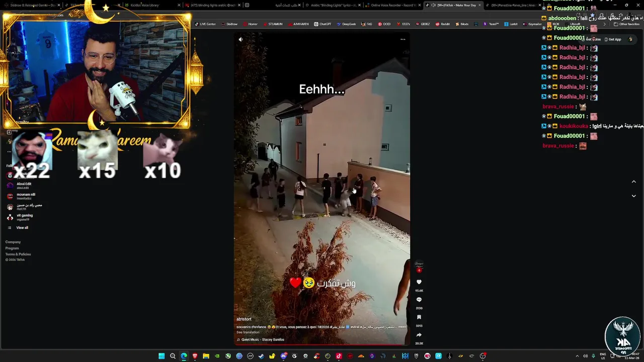Screen dimensions: 644x362
Task: Open the 'Lurkit' bookmark
Action: 511,24
